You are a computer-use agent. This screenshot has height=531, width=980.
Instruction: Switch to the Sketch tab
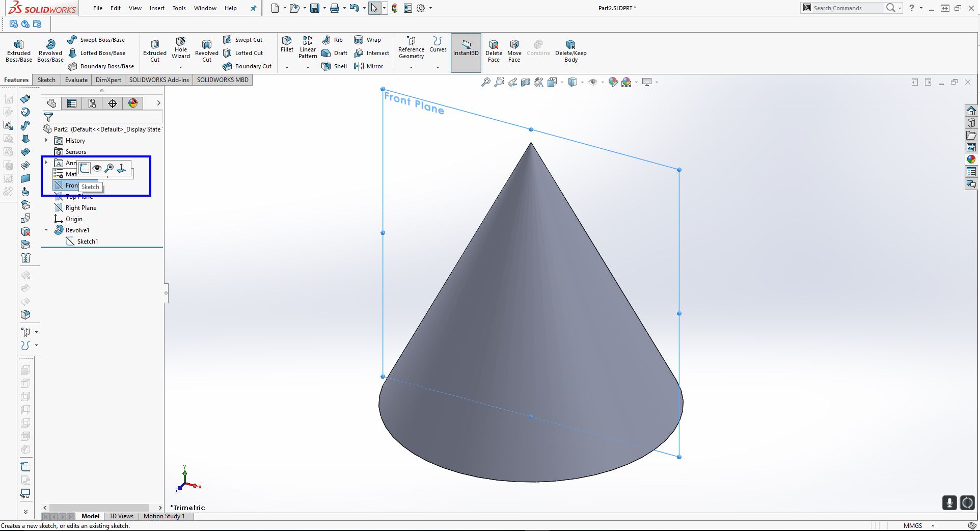click(46, 79)
